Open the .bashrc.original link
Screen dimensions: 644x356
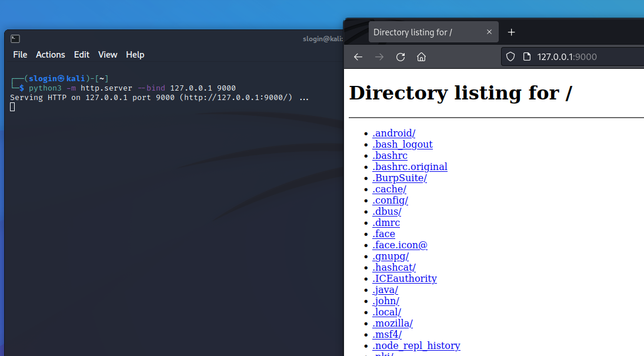pos(410,167)
